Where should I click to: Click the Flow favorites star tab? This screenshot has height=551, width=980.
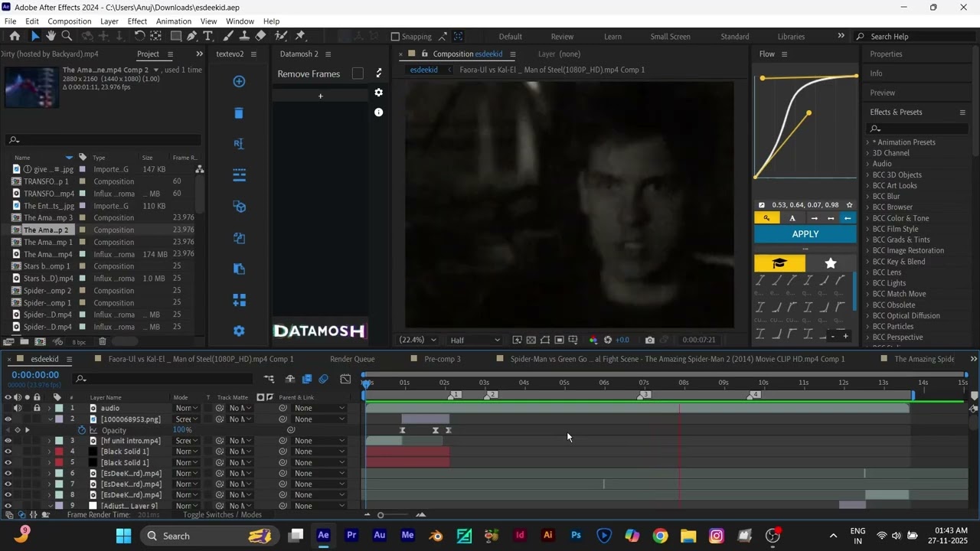831,263
